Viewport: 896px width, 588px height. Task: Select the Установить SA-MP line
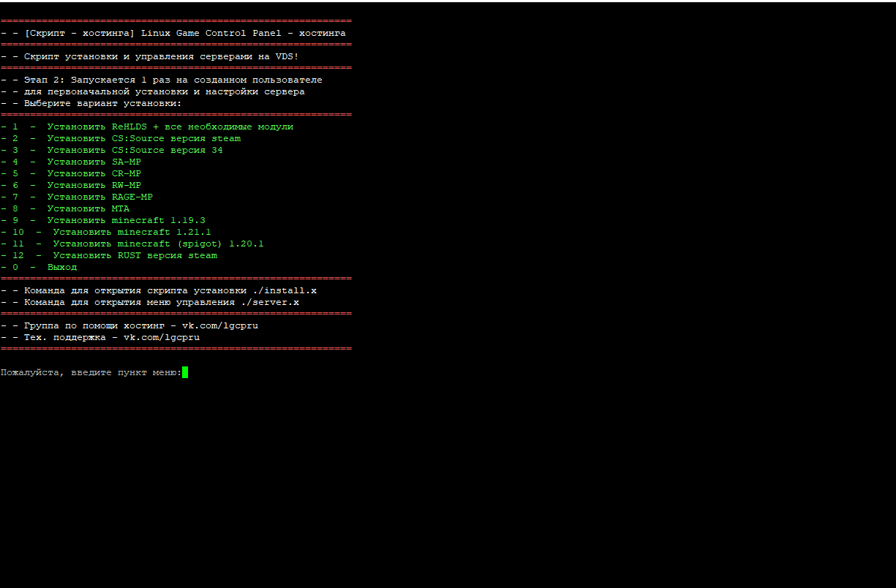point(94,162)
